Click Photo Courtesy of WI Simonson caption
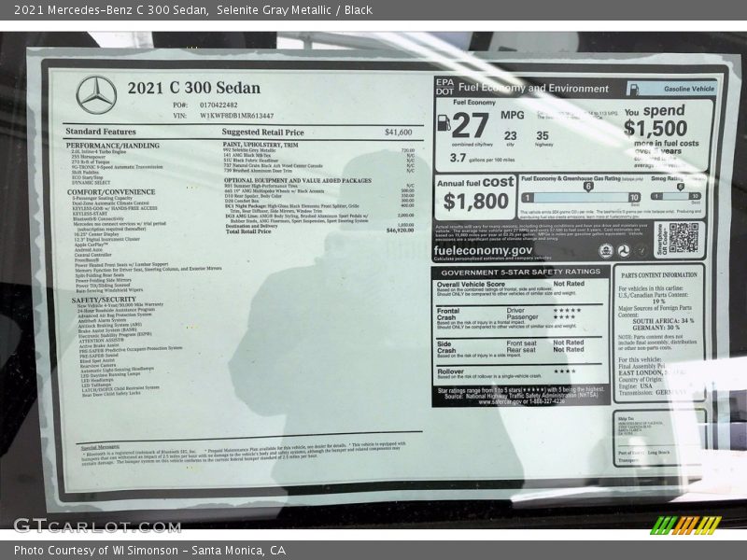 (149, 551)
